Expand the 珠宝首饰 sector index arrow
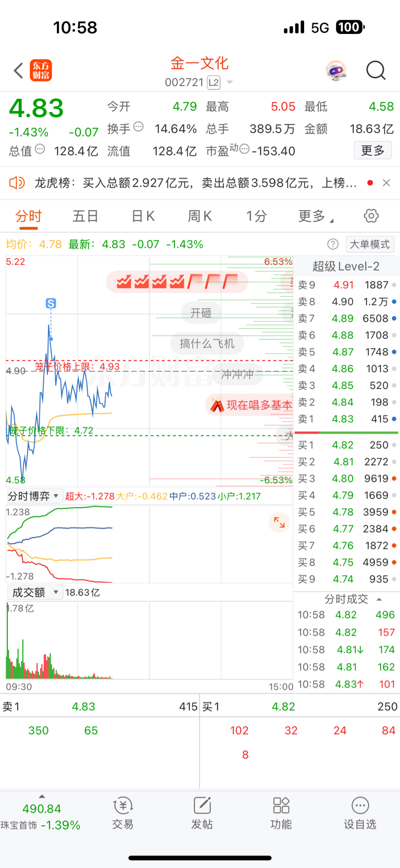 (42, 797)
